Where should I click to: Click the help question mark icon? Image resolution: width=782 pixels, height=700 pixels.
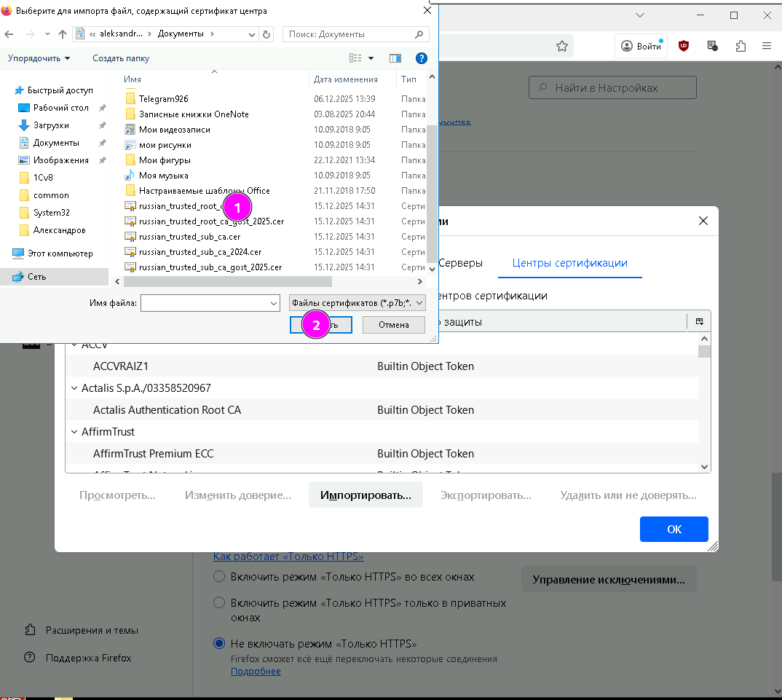click(421, 58)
